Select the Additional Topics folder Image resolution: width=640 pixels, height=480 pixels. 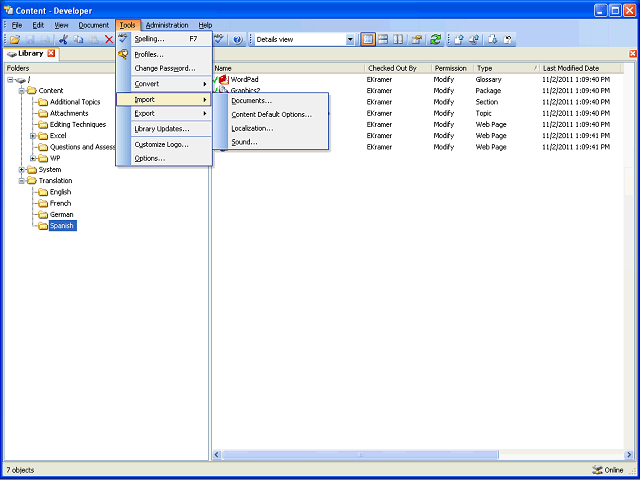(x=75, y=102)
